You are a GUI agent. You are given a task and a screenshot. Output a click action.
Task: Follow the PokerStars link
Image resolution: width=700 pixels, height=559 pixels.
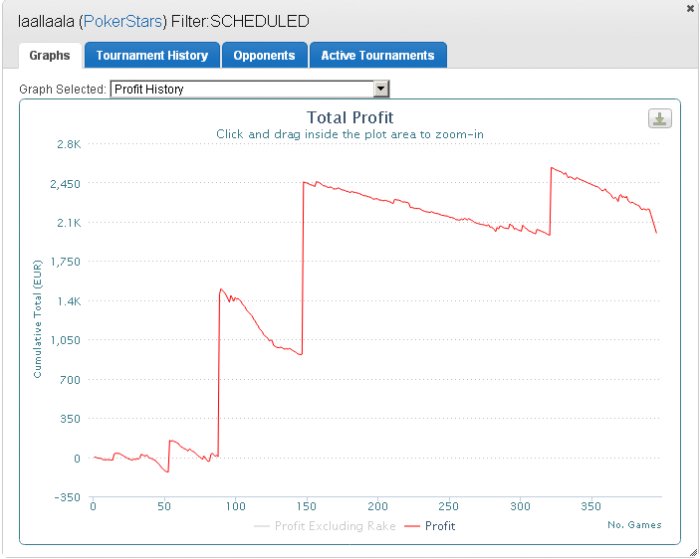pos(123,21)
